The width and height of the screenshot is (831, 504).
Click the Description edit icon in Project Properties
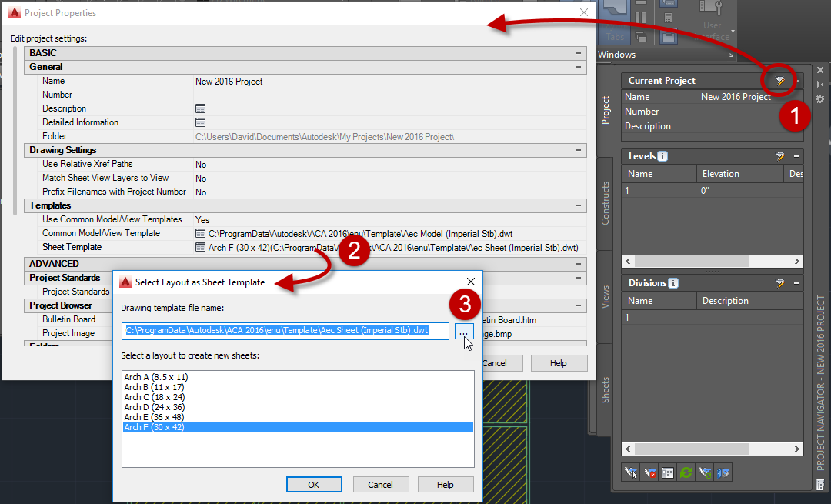[200, 108]
